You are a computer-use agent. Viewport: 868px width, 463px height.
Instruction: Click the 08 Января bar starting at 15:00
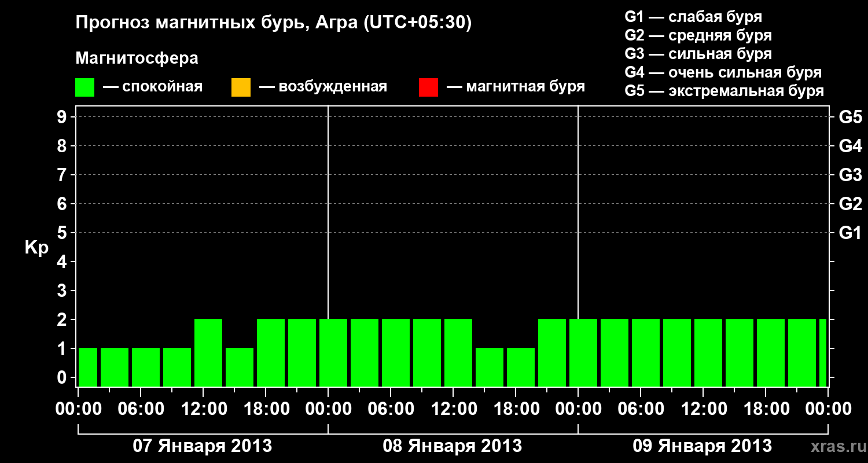coord(490,367)
